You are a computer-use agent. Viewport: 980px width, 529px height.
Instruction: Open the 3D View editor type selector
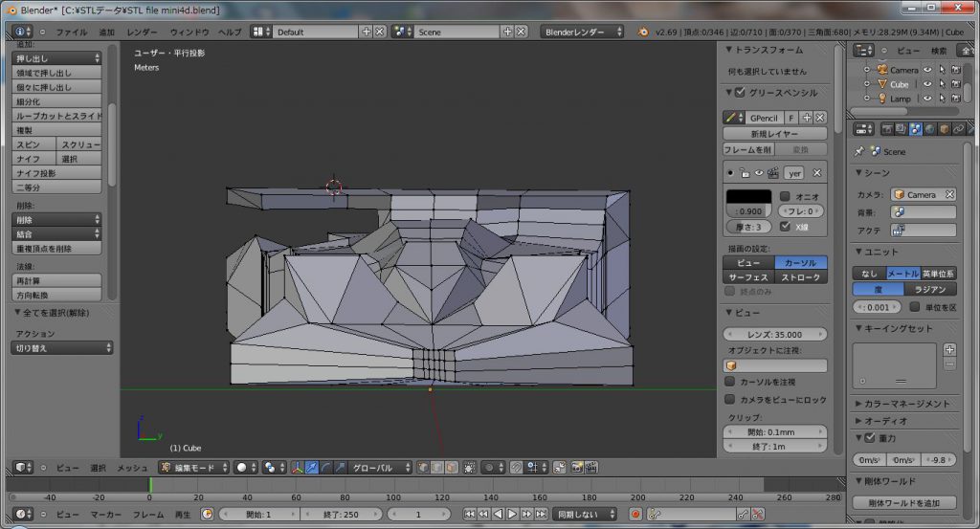click(24, 467)
